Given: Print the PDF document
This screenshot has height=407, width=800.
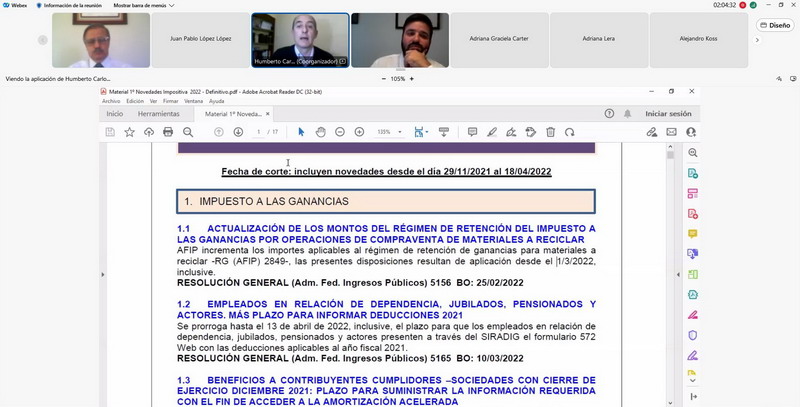Looking at the screenshot, I should 168,132.
